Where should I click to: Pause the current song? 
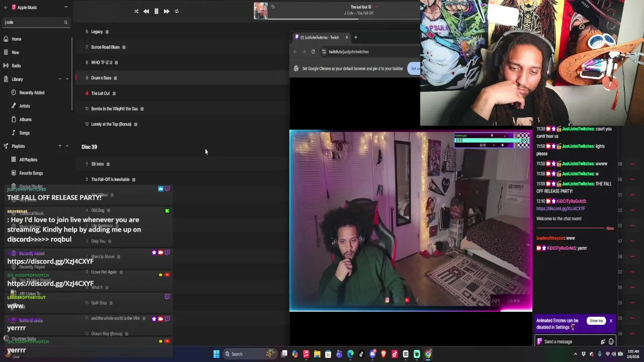pos(156,11)
